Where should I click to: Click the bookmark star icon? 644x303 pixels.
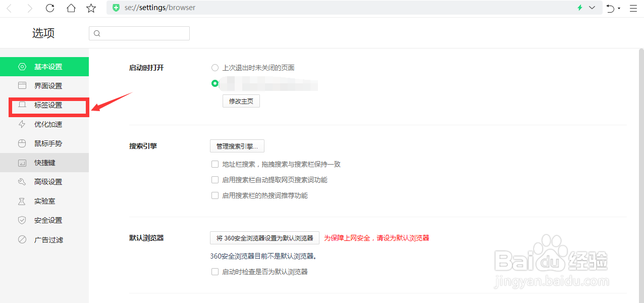click(91, 8)
